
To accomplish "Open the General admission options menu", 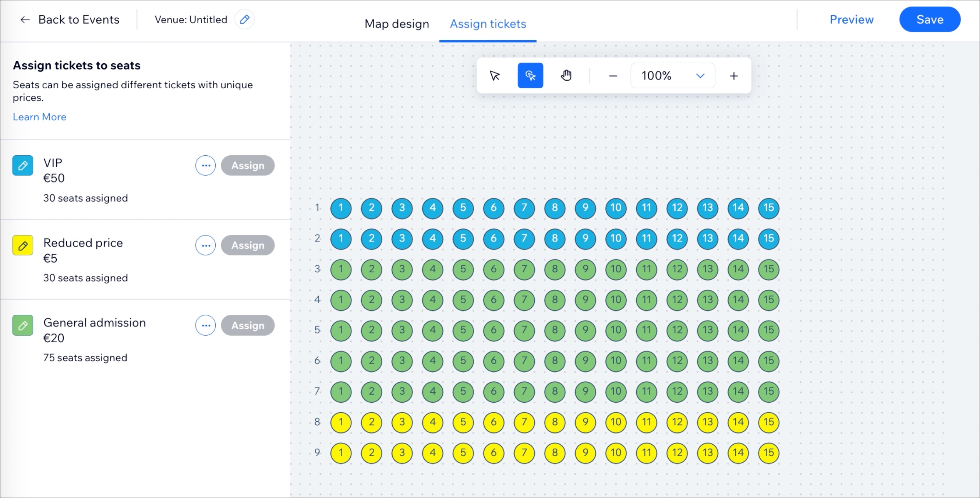I will pos(206,325).
